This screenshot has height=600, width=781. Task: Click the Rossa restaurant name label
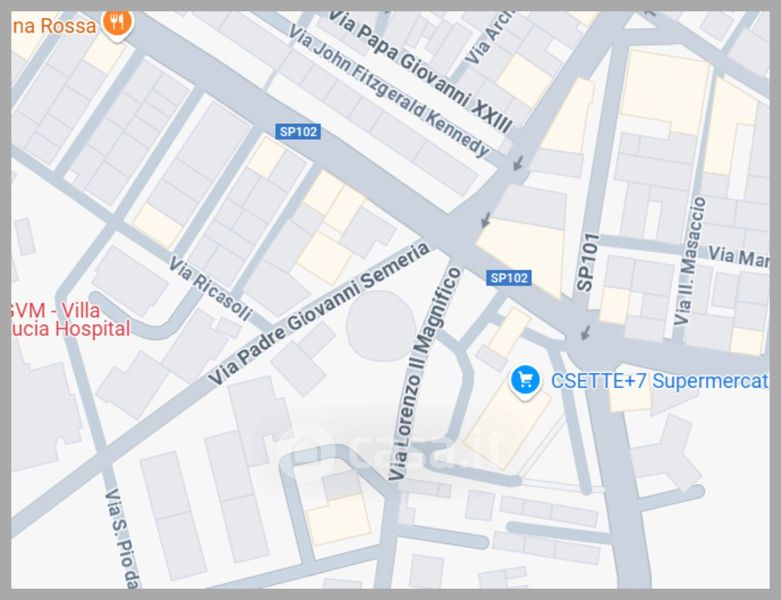pos(54,25)
